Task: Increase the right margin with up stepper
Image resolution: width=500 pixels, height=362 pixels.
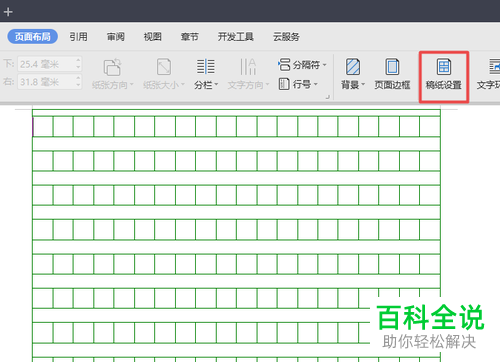Action: (78, 78)
